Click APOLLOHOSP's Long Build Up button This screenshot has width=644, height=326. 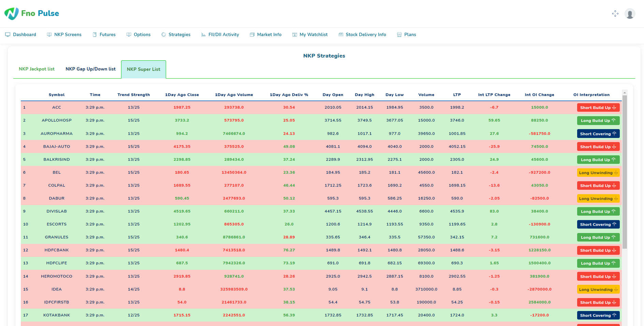click(598, 121)
